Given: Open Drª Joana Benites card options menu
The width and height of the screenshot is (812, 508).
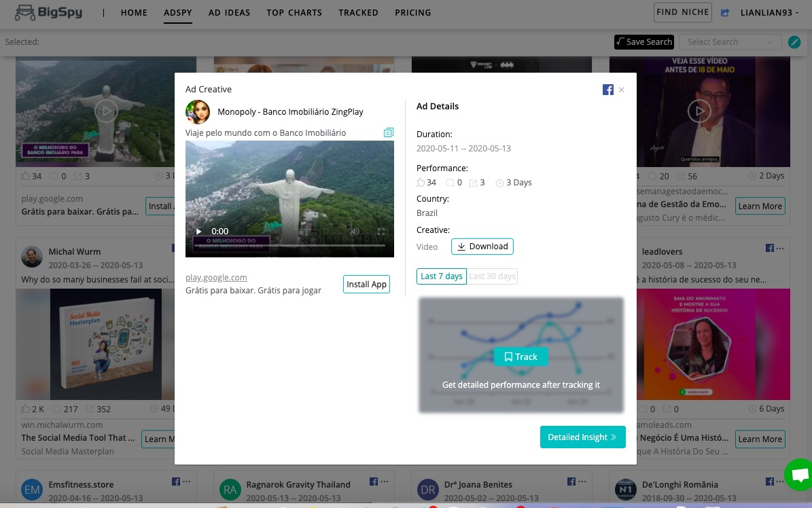Looking at the screenshot, I should 582,481.
